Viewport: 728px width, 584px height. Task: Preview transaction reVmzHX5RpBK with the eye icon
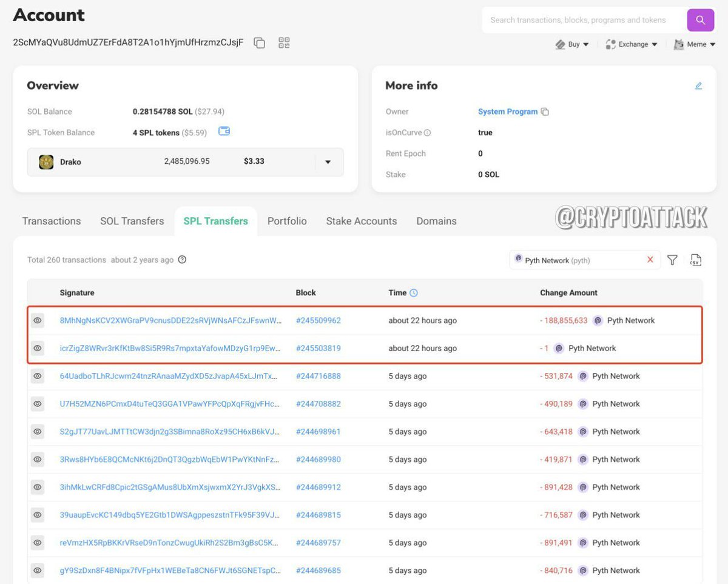tap(38, 543)
